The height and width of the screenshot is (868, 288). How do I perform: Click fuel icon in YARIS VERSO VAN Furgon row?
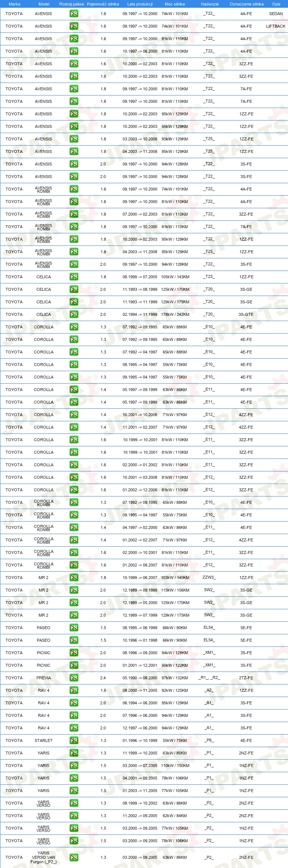[74, 857]
